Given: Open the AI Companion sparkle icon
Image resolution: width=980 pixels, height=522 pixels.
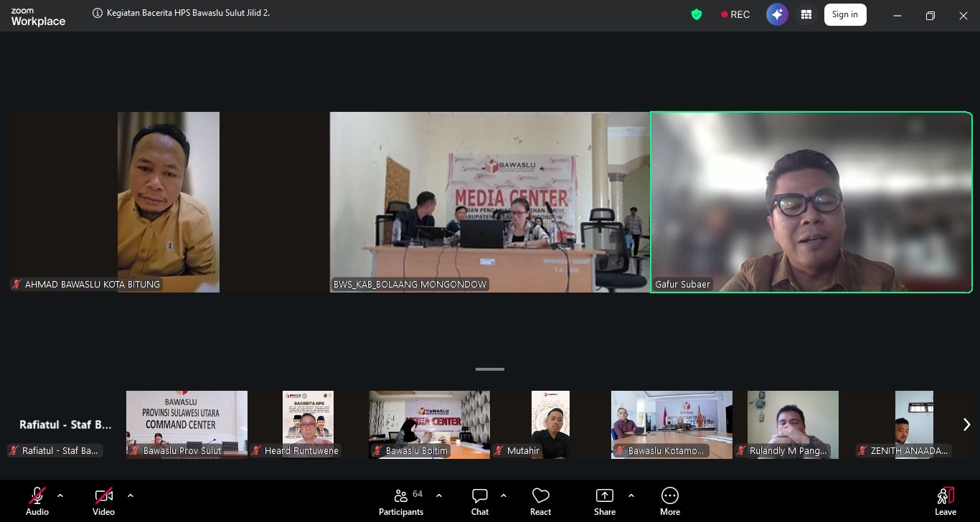Looking at the screenshot, I should pos(777,14).
